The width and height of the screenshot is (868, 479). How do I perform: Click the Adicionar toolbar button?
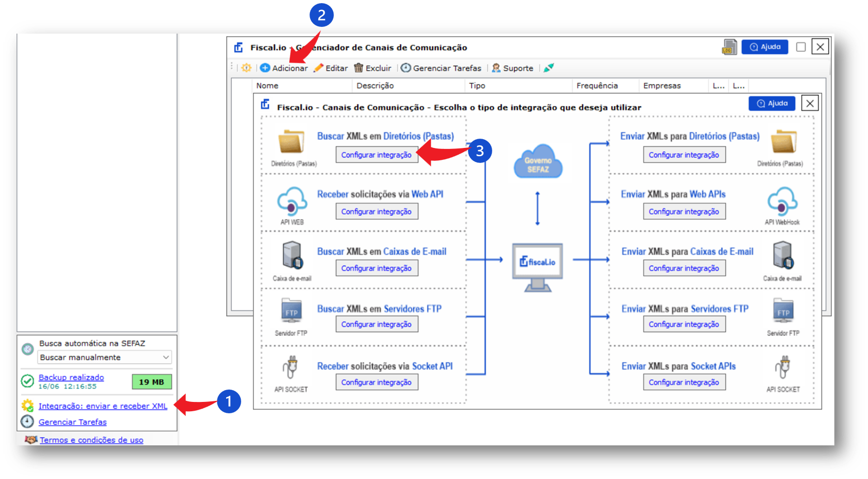284,68
